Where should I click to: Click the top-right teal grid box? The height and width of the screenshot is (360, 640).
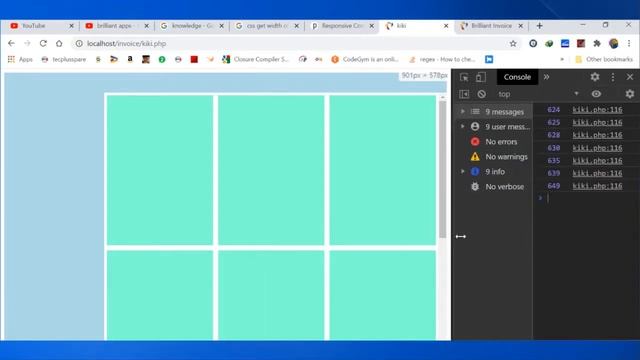382,170
